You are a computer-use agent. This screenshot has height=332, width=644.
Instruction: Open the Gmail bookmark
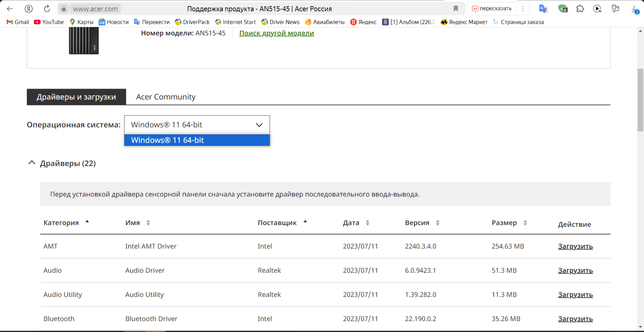tap(18, 22)
